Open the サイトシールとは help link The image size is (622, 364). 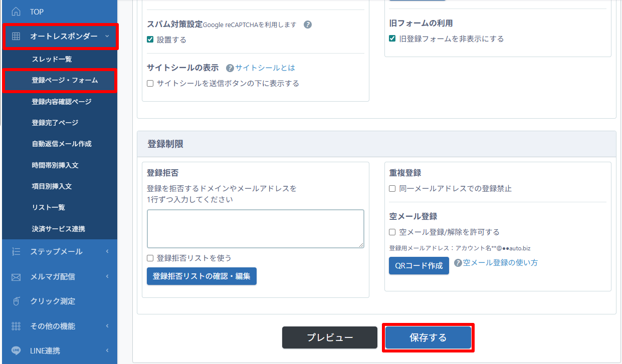pyautogui.click(x=265, y=68)
